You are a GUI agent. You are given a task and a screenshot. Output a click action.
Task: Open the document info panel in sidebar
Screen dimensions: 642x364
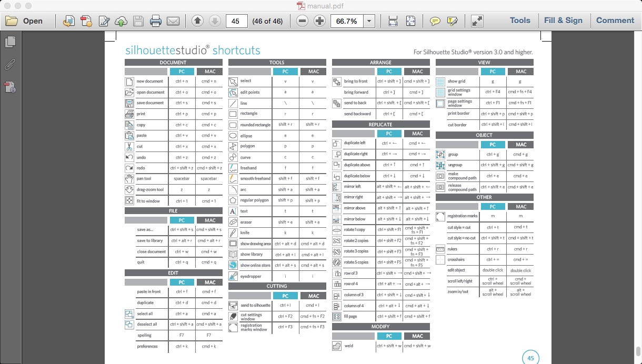tap(10, 87)
